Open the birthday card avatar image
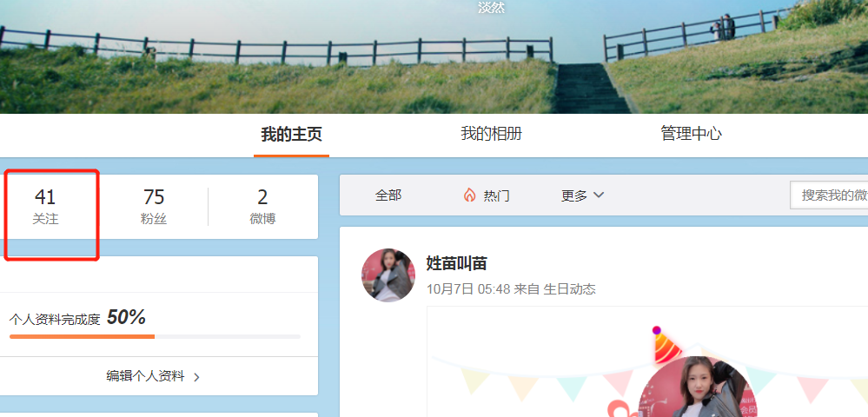The image size is (868, 417). (x=698, y=387)
